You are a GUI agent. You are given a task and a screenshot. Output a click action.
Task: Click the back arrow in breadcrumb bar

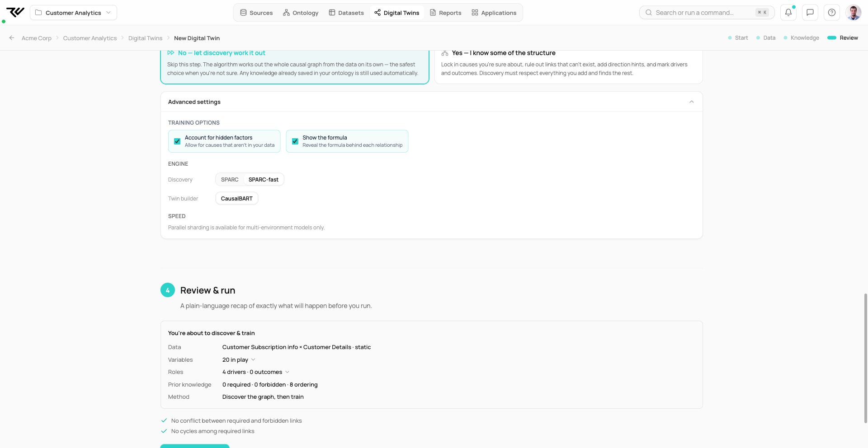[x=12, y=38]
